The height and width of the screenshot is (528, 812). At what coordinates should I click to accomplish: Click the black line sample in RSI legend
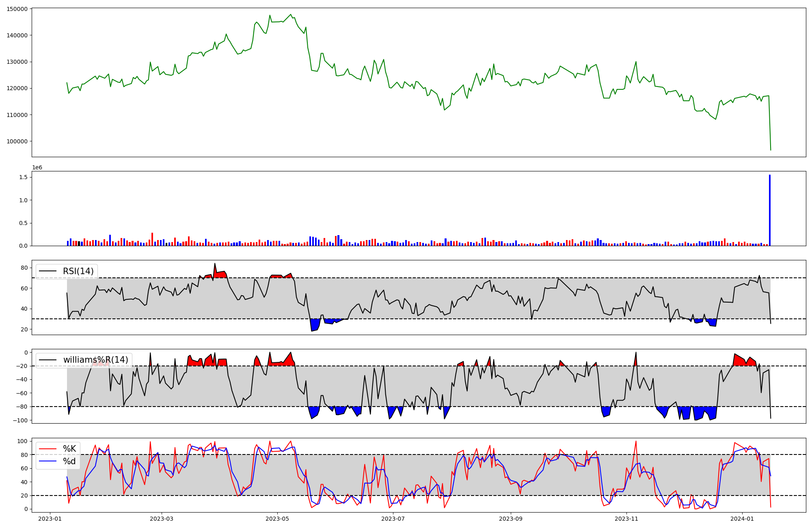(x=48, y=271)
